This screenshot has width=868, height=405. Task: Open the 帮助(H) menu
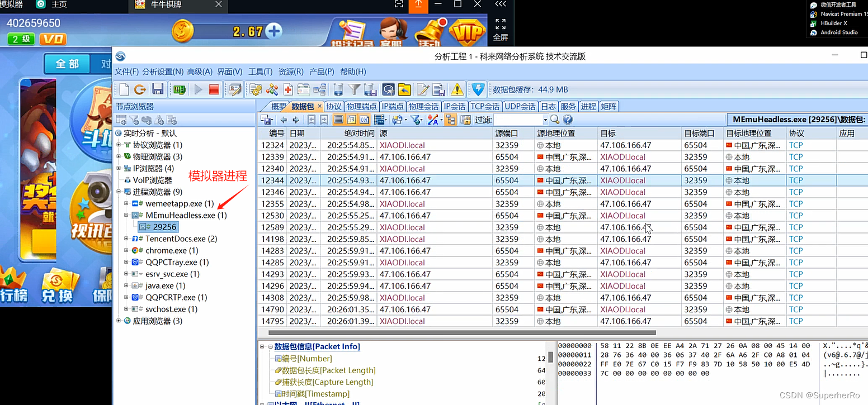click(353, 72)
